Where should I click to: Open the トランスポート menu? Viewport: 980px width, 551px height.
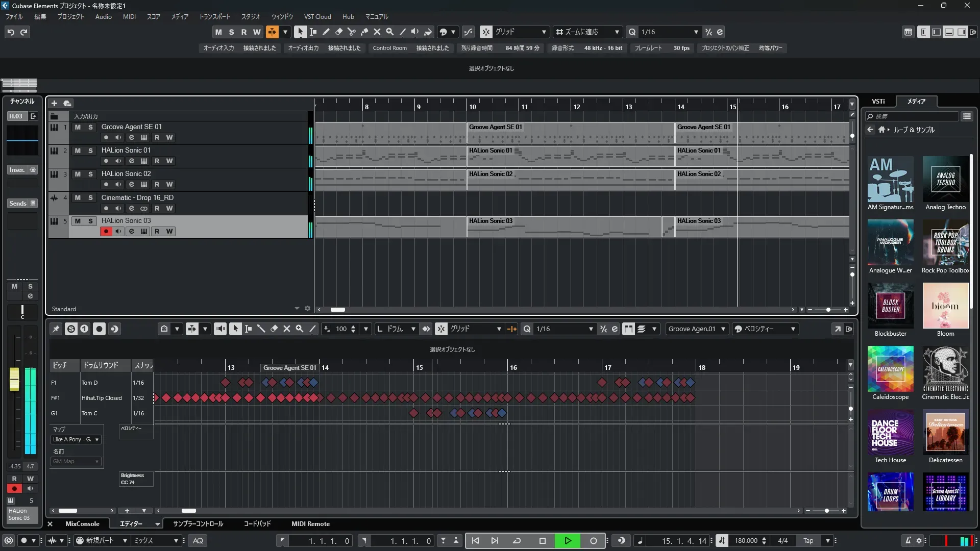click(x=214, y=17)
